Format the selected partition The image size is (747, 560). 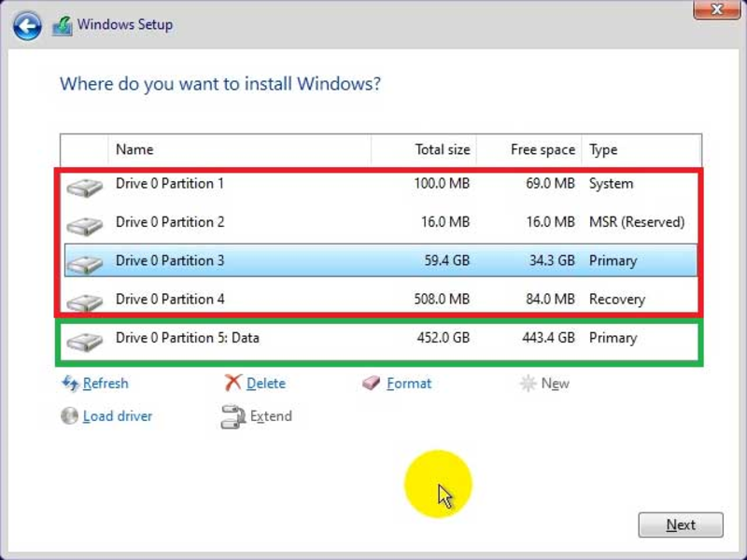point(409,384)
